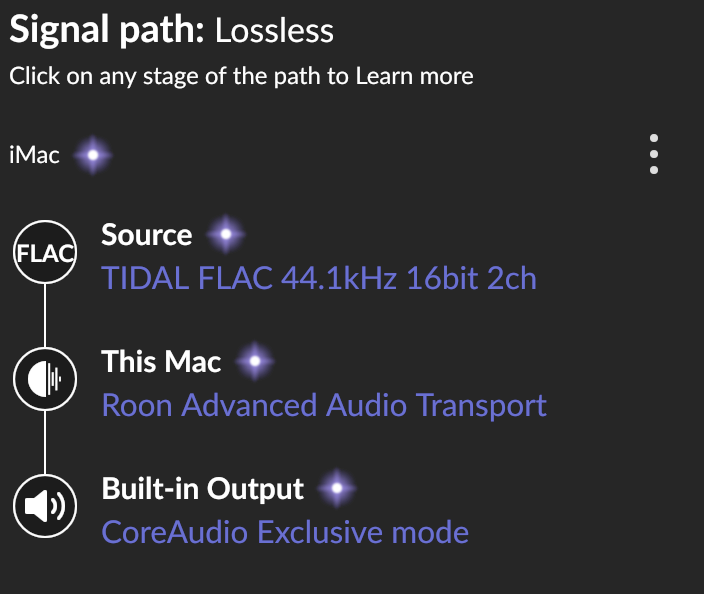This screenshot has height=594, width=704.
Task: Click the Built-in Output speaker icon
Action: [x=45, y=507]
